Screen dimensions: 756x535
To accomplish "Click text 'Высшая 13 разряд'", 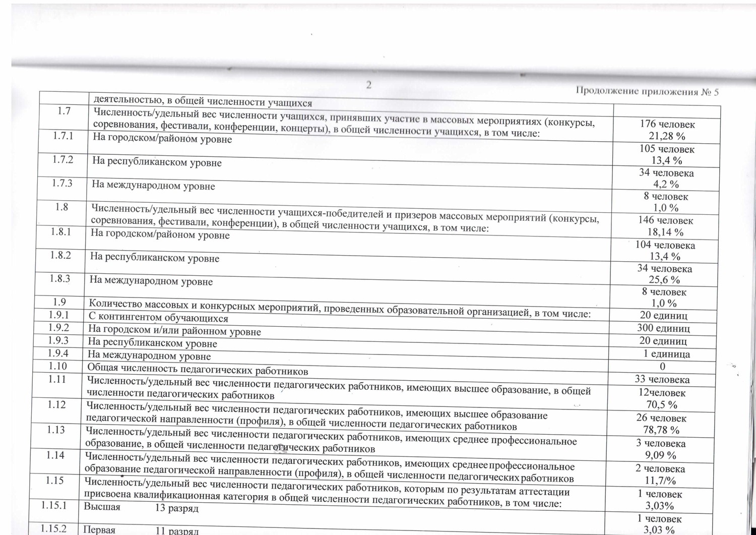I will pos(141,507).
